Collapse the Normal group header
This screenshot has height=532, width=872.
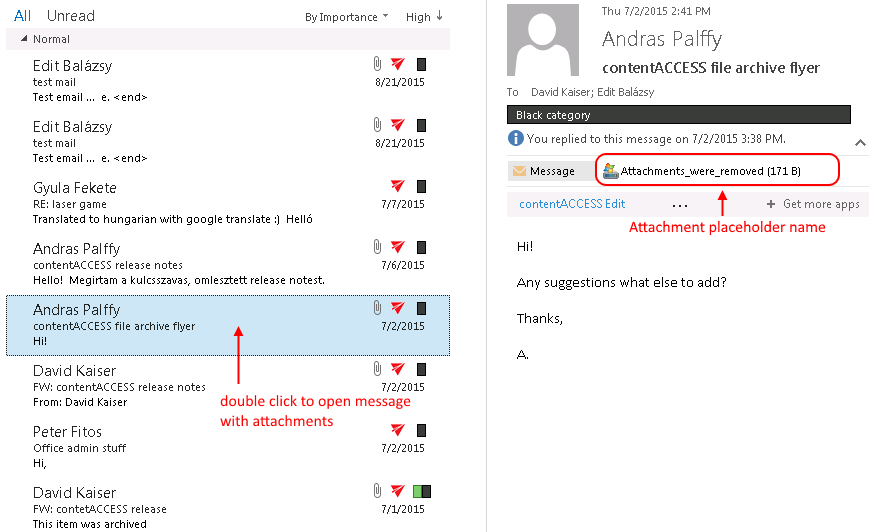(25, 39)
